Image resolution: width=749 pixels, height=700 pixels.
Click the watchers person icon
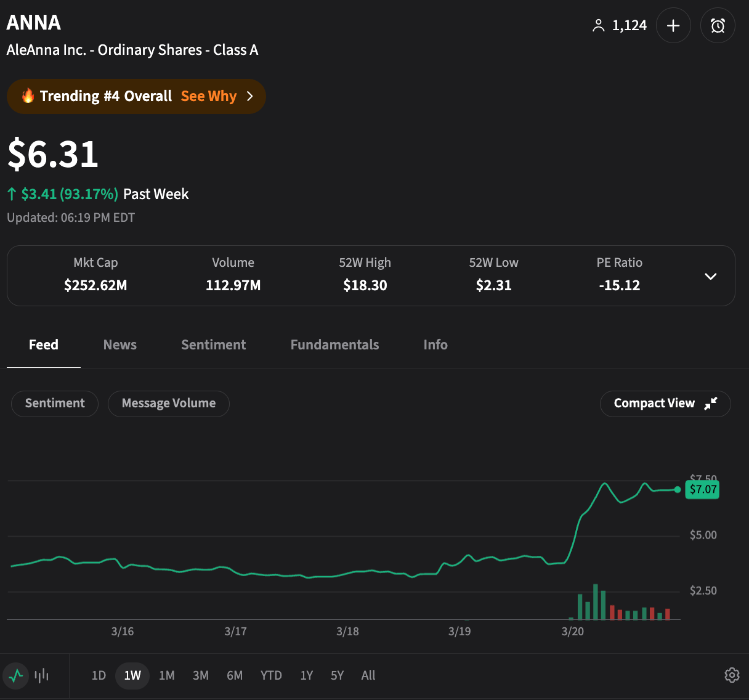pos(598,25)
